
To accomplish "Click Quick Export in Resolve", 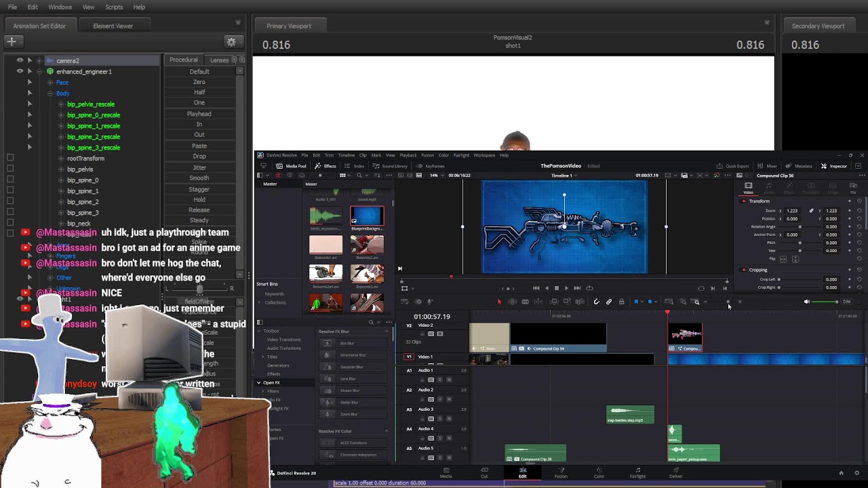I will tap(733, 166).
